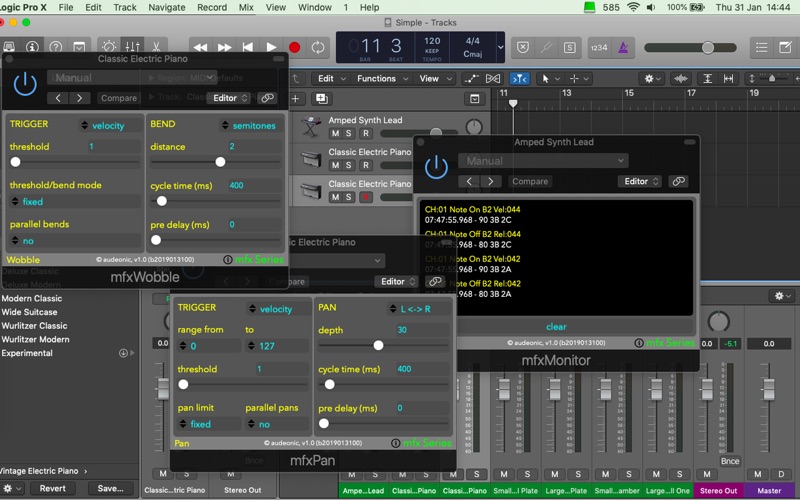The height and width of the screenshot is (500, 800).
Task: Toggle the Solo S button in the control bar
Action: click(x=569, y=47)
